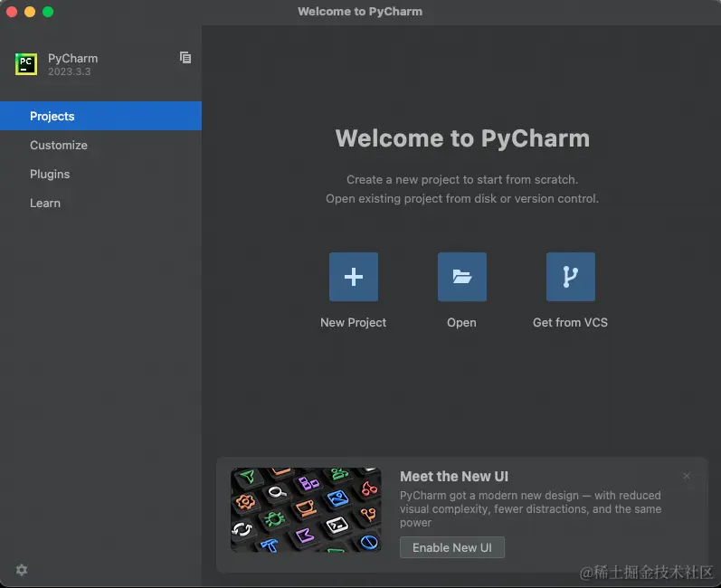721x588 pixels.
Task: Switch to the Customize tab
Action: click(x=100, y=146)
